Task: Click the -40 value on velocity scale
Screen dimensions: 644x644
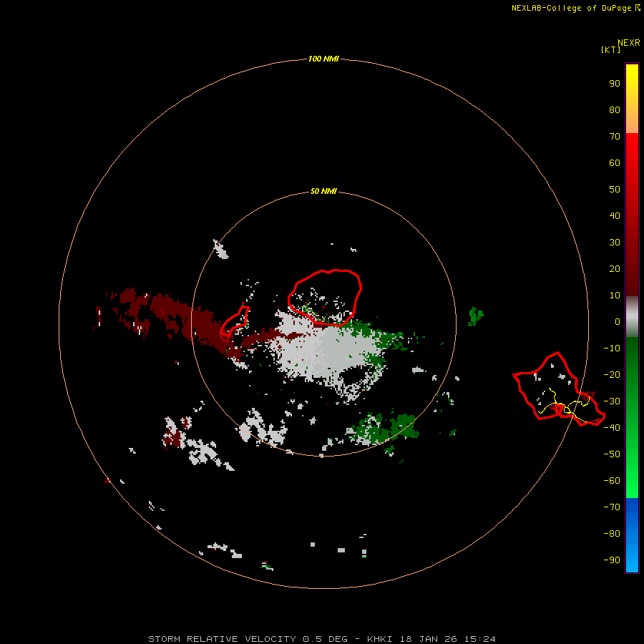Action: (x=612, y=428)
